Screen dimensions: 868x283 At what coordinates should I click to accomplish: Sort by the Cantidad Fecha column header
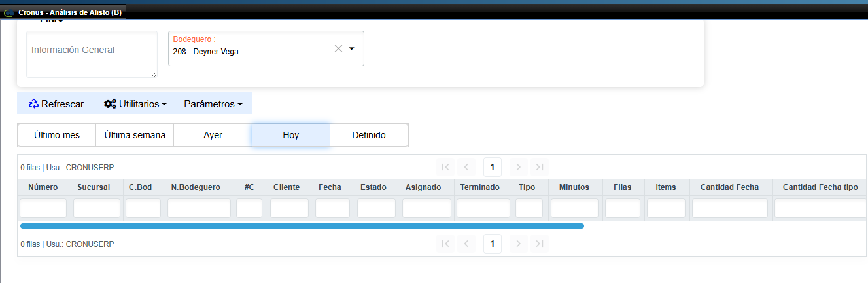(x=730, y=187)
